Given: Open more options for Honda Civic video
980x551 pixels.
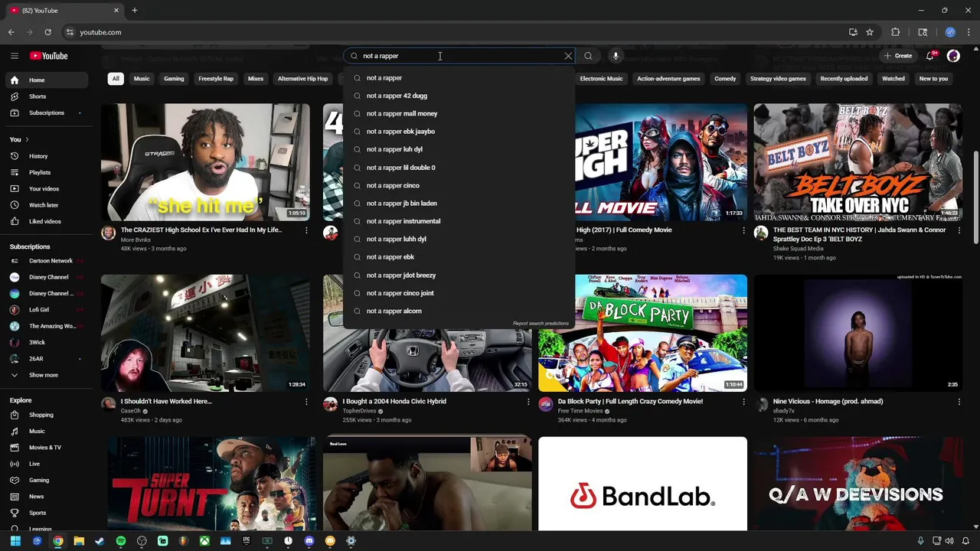Looking at the screenshot, I should click(528, 402).
